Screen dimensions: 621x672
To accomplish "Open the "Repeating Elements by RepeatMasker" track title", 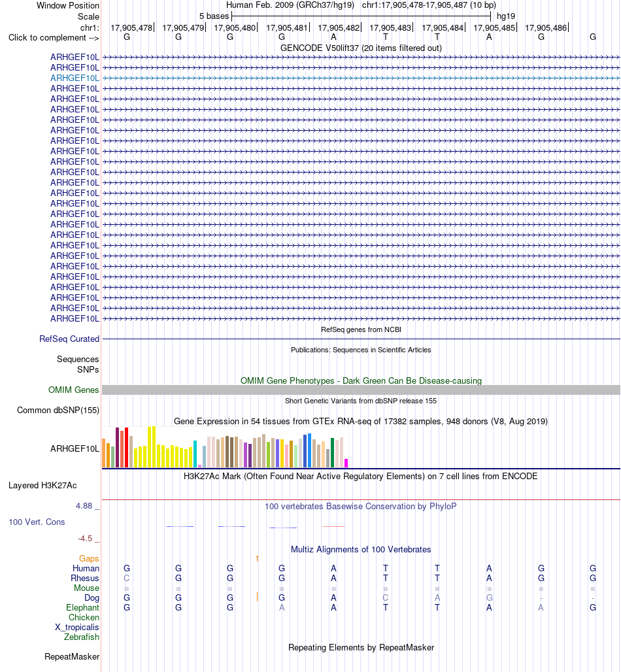I will tap(361, 648).
